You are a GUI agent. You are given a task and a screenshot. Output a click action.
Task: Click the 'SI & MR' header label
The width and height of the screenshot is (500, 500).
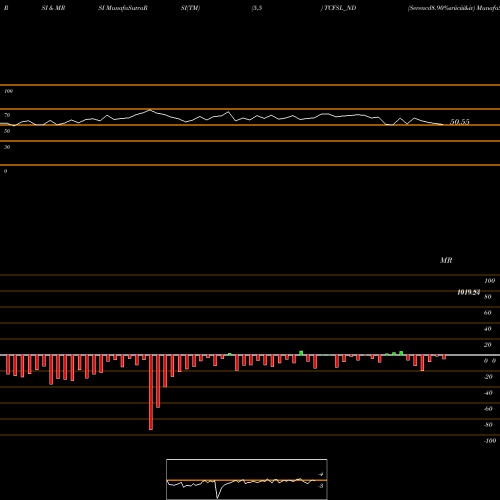[x=53, y=8]
